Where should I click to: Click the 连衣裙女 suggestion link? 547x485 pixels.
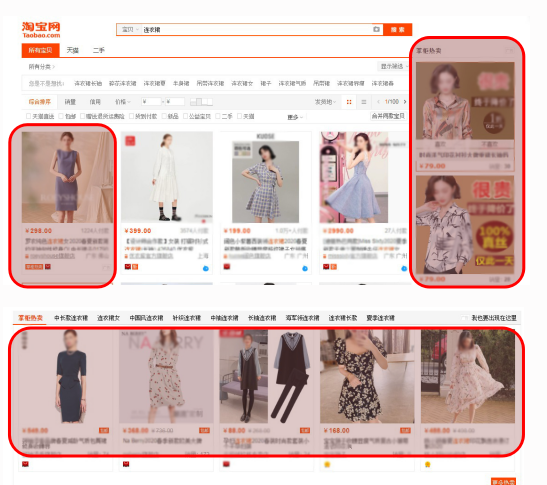[242, 83]
